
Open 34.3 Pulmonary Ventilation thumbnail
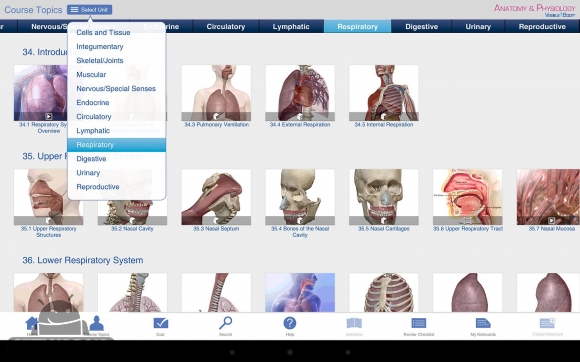[216, 93]
